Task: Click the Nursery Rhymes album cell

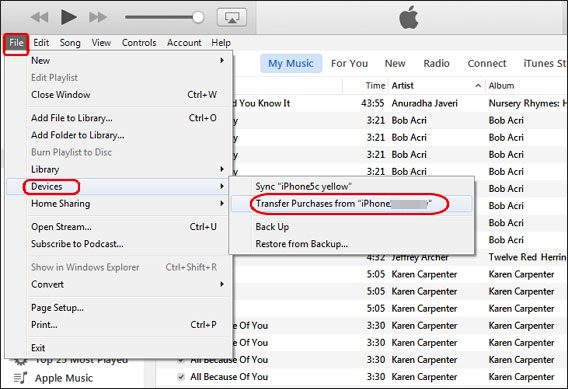Action: pyautogui.click(x=528, y=103)
